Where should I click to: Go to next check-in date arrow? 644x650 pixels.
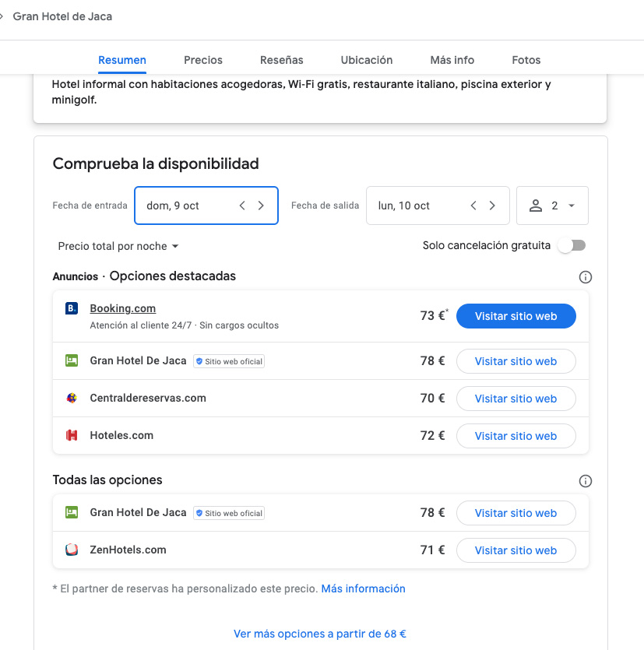[261, 206]
